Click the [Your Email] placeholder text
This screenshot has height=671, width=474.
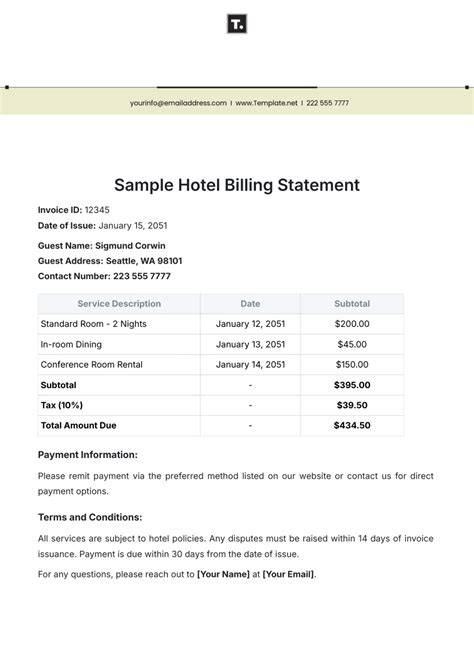click(288, 574)
